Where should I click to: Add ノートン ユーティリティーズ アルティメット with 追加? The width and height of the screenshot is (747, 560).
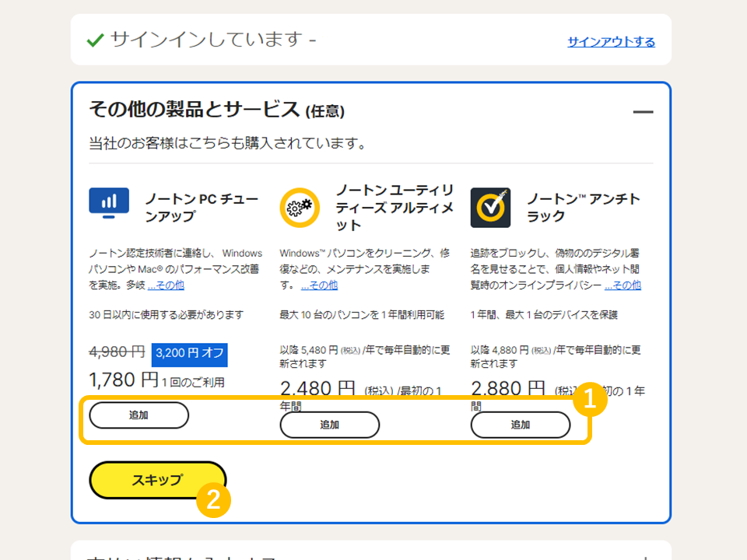[x=330, y=425]
